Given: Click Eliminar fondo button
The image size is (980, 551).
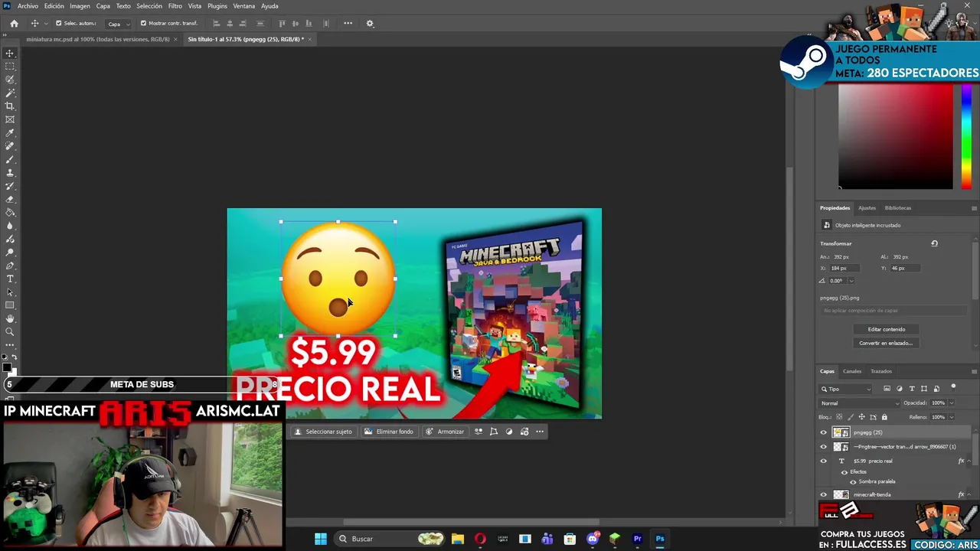Looking at the screenshot, I should (x=388, y=432).
